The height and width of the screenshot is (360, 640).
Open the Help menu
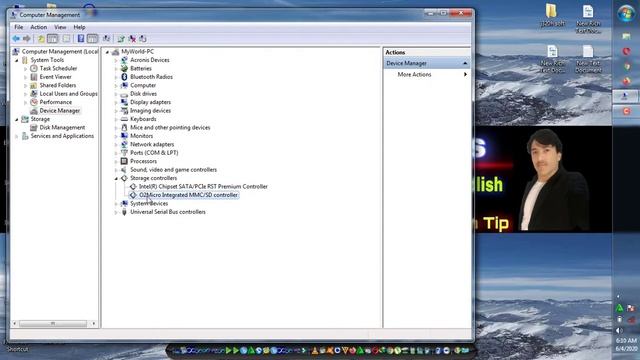click(x=79, y=27)
